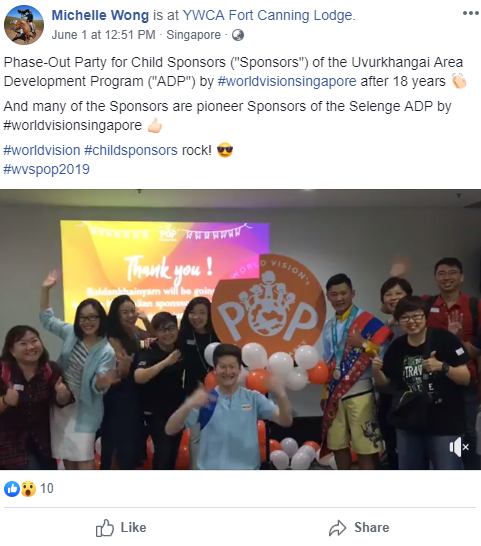Follow the #childsponsors hashtag

pyautogui.click(x=131, y=150)
